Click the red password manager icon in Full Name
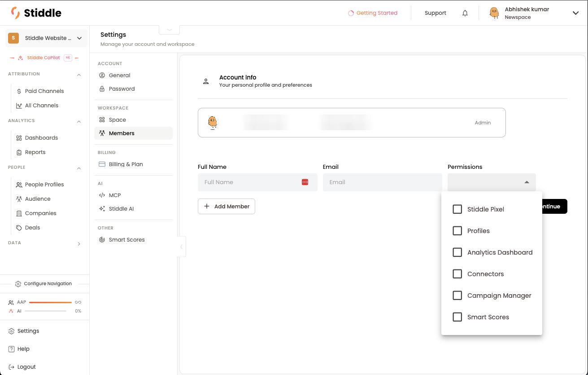588x375 pixels. [x=305, y=182]
